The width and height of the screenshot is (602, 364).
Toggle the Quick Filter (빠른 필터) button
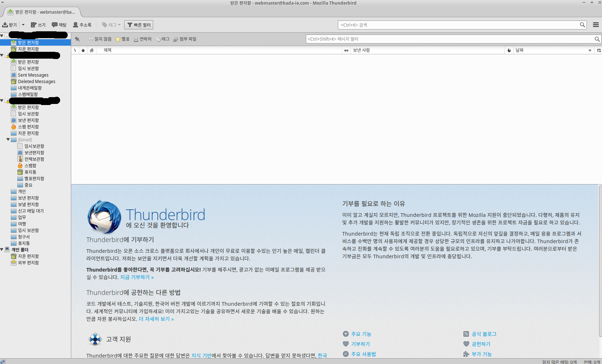coord(139,25)
